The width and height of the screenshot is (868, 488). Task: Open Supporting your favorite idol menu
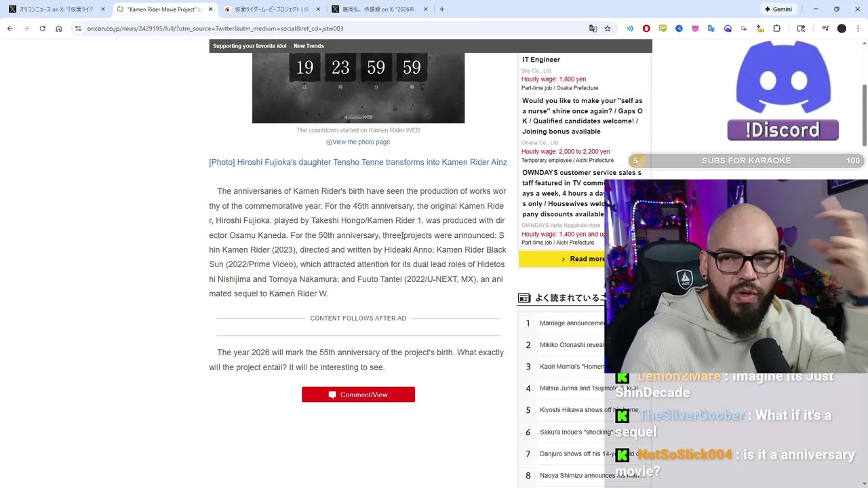coord(250,46)
